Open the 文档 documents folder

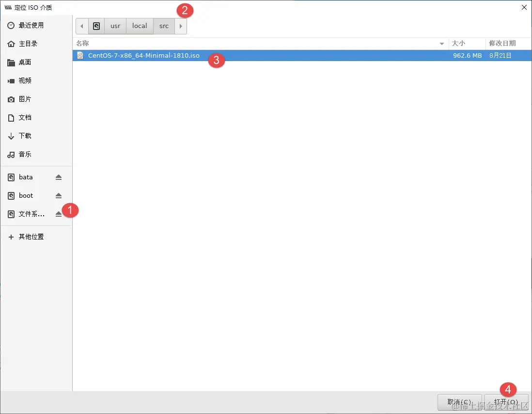tap(36, 117)
